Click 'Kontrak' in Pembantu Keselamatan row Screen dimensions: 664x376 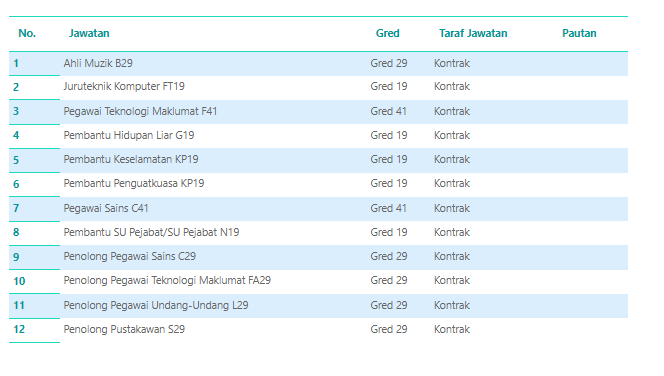tap(452, 160)
